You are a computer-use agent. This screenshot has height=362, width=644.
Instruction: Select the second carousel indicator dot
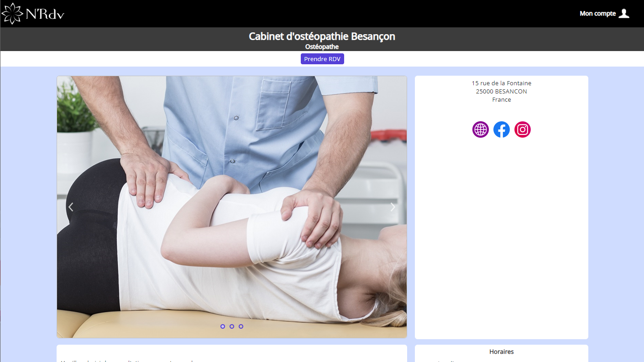pyautogui.click(x=232, y=326)
